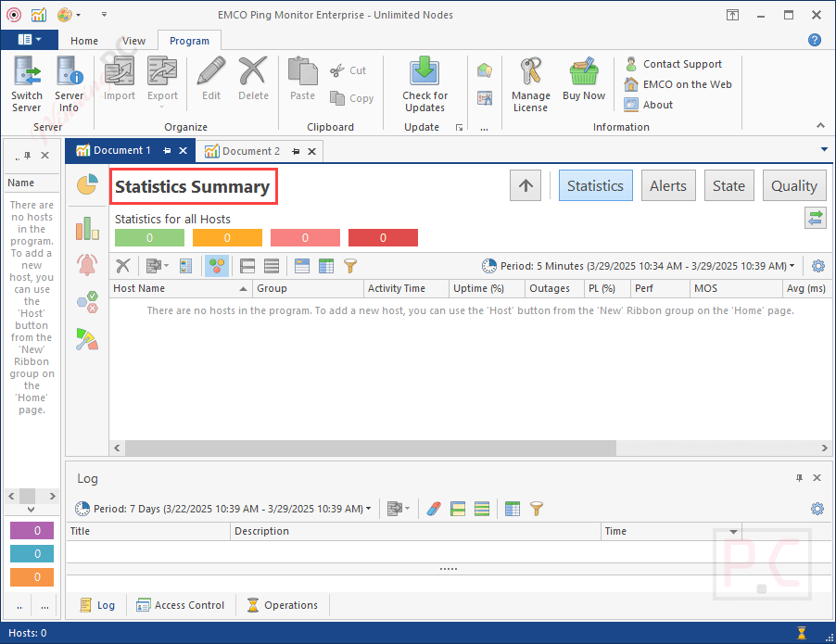Open the Log Time column dropdown arrow

[734, 532]
